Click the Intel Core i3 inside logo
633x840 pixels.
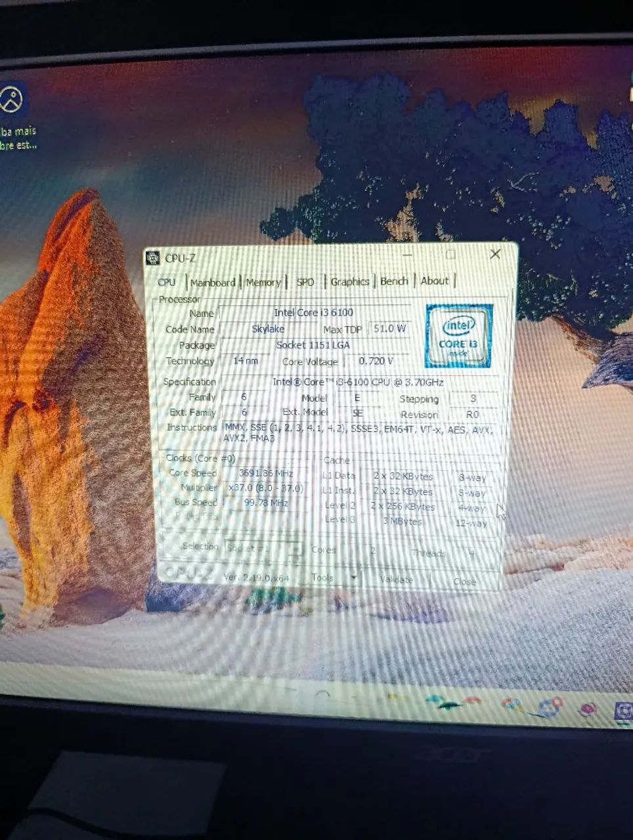coord(459,335)
